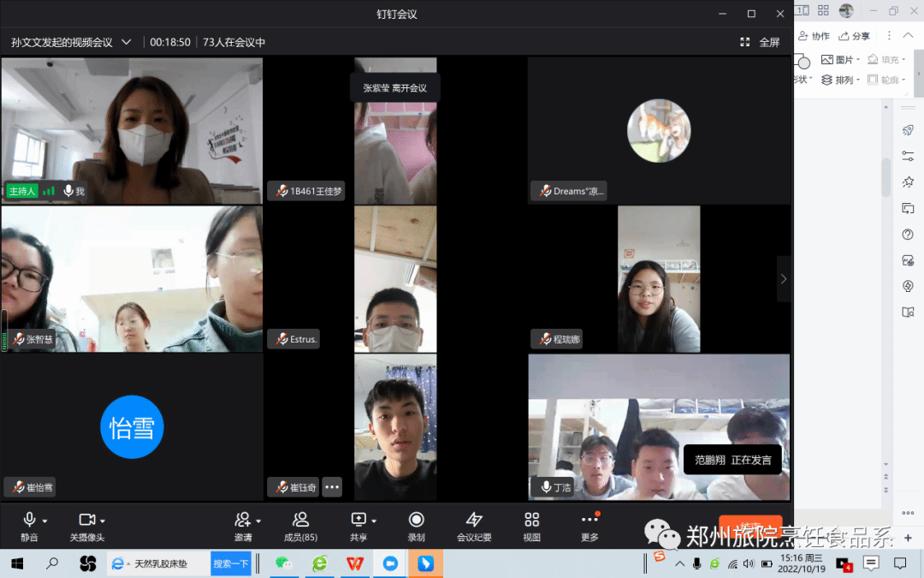Click the 搜索一下 search button in taskbar
This screenshot has height=578, width=924.
click(230, 563)
